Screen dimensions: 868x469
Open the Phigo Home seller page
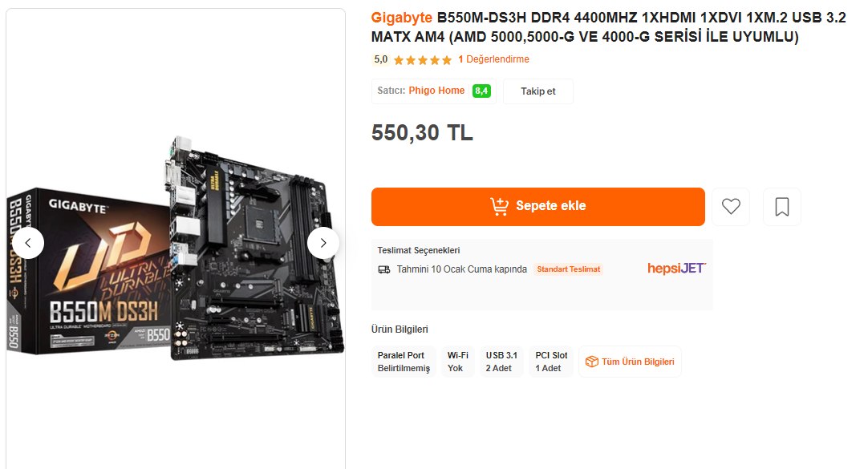[436, 91]
